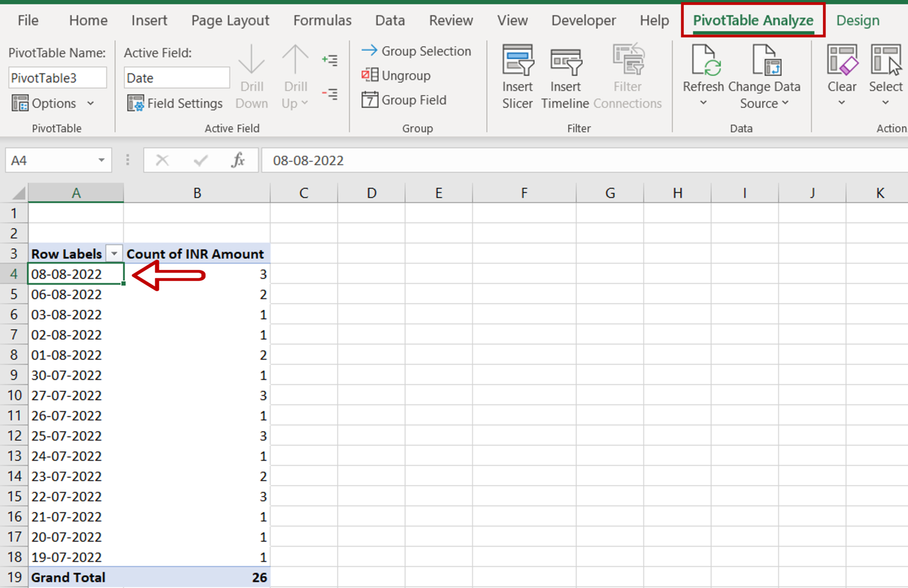Open the Name Box dropdown arrow
Viewport: 908px width, 588px height.
click(101, 160)
